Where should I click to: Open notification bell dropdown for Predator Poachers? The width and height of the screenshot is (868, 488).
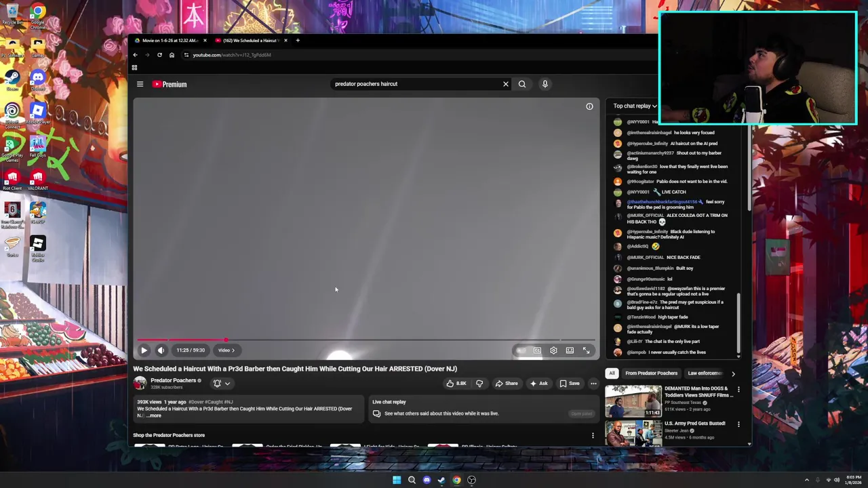pos(222,384)
